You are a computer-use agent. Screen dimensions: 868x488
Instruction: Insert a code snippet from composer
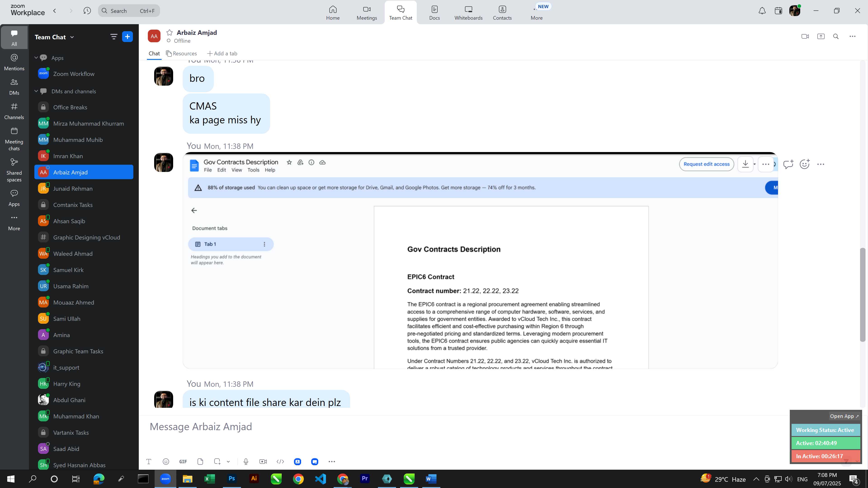point(280,462)
